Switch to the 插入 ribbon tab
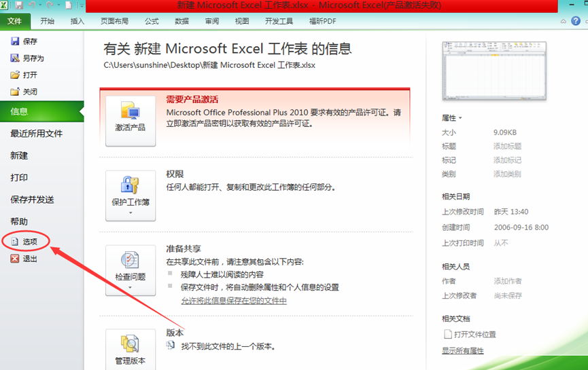This screenshot has width=588, height=370. coord(77,21)
